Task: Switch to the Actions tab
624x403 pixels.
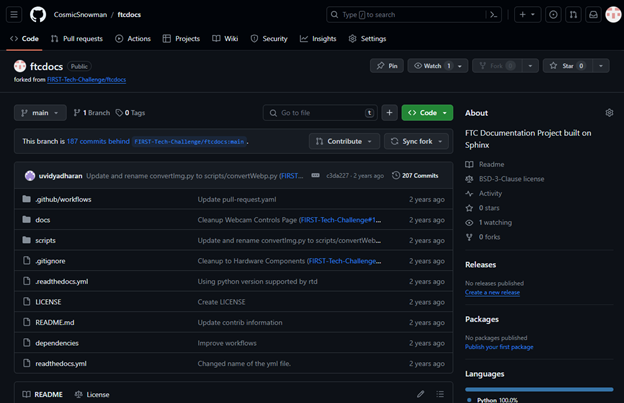Action: point(133,38)
